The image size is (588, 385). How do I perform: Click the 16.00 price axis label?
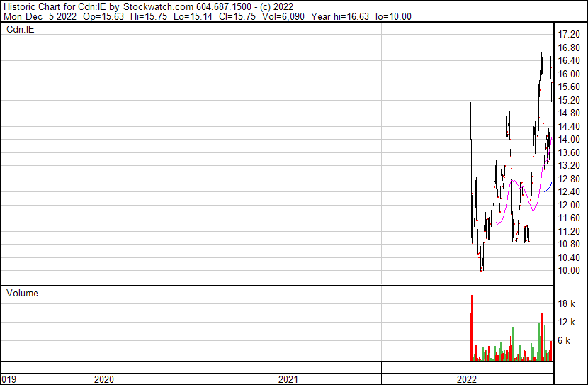[x=570, y=74]
